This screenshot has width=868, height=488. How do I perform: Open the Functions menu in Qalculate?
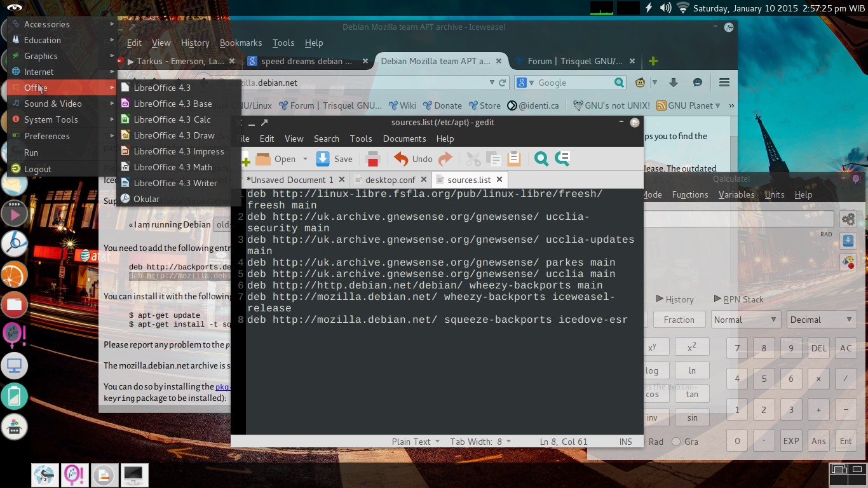(690, 194)
